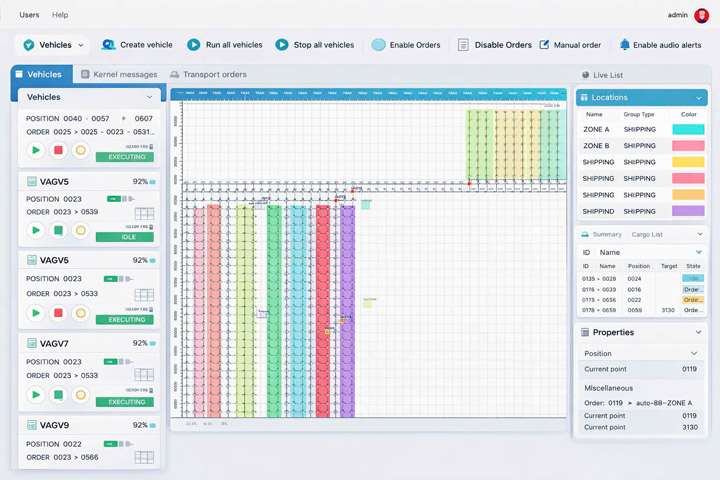The height and width of the screenshot is (480, 720).
Task: Expand the Position section in Properties
Action: tap(695, 354)
